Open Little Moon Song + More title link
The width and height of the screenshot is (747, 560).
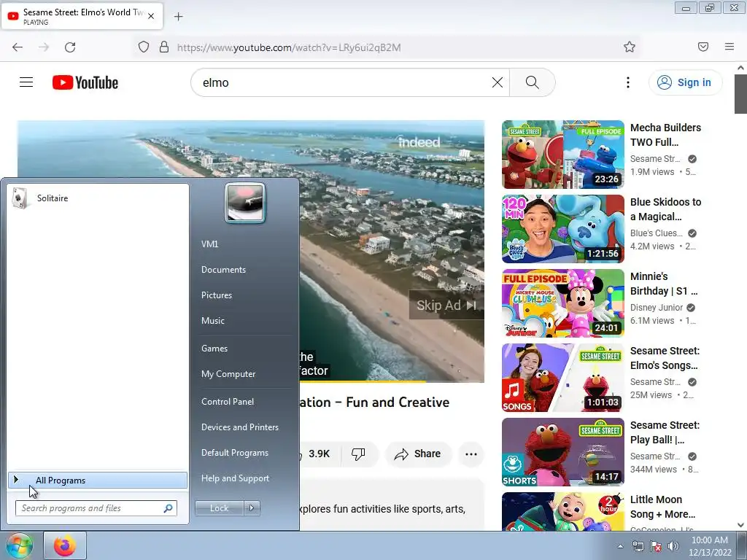[662, 507]
